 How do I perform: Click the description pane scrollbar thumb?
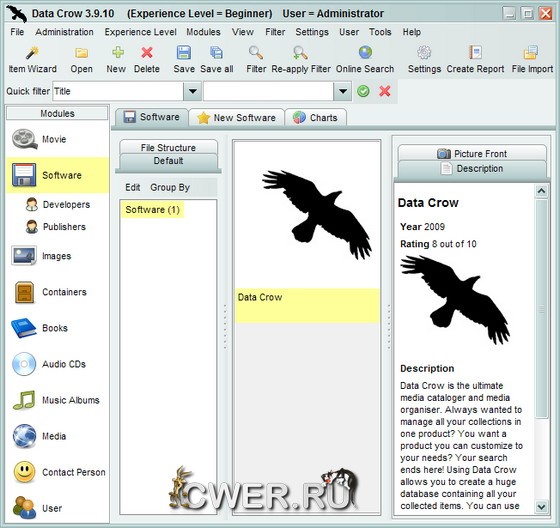click(541, 308)
